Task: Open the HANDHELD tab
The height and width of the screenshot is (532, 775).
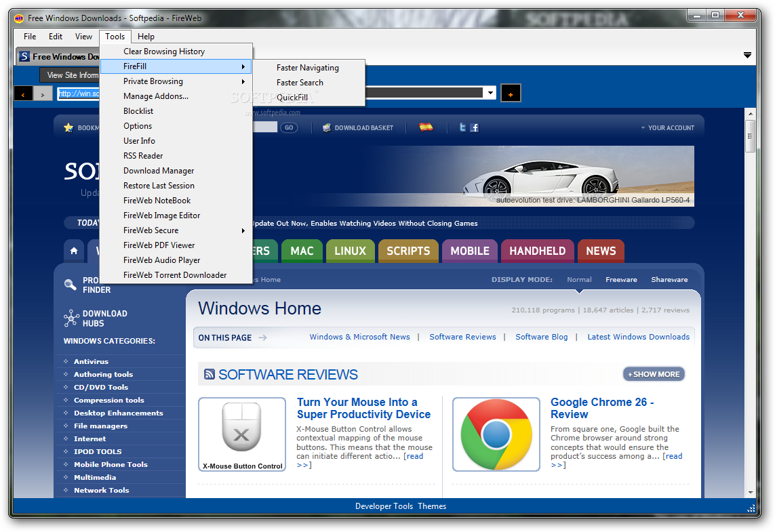Action: pos(537,251)
